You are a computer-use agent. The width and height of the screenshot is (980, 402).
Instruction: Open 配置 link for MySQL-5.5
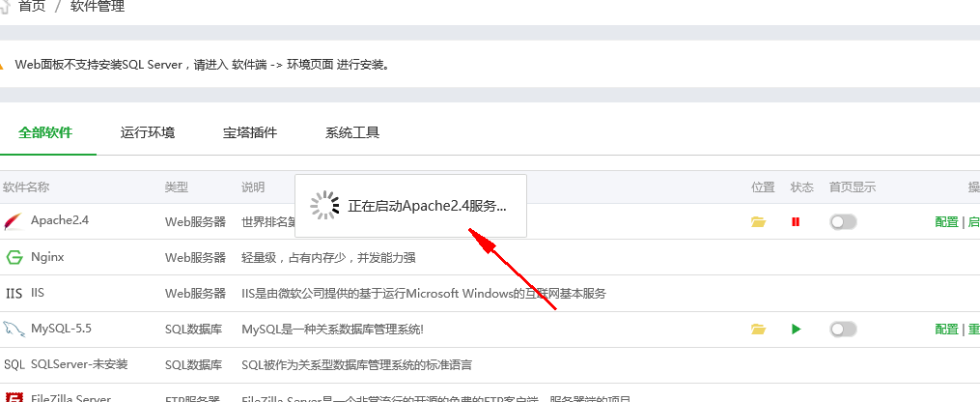click(947, 329)
